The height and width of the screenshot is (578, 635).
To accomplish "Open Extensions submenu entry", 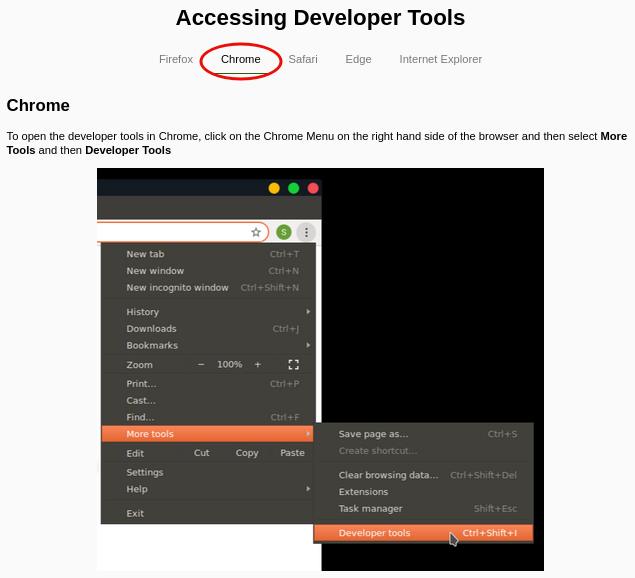I will click(424, 492).
